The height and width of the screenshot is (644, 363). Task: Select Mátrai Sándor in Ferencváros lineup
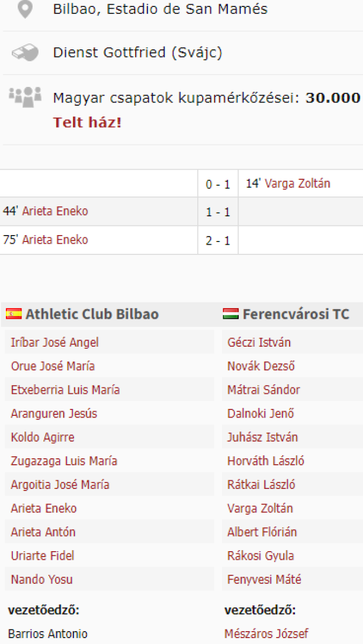click(263, 390)
